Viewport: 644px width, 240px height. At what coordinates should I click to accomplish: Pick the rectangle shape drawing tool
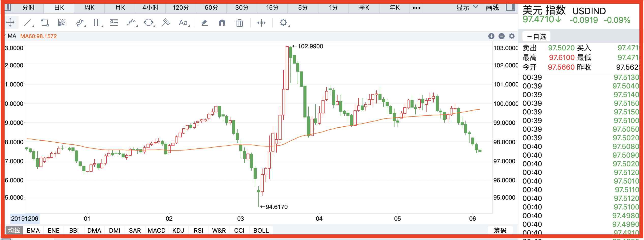point(45,23)
